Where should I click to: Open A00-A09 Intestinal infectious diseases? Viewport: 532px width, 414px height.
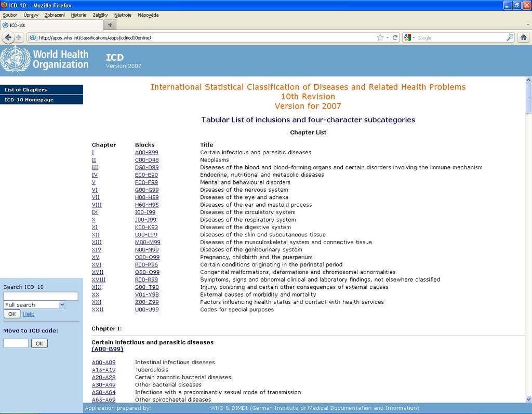coord(104,363)
